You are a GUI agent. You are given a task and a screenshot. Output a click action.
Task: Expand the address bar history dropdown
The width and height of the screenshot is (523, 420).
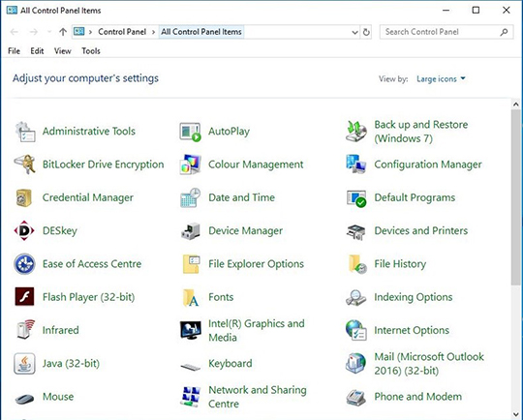pyautogui.click(x=354, y=32)
